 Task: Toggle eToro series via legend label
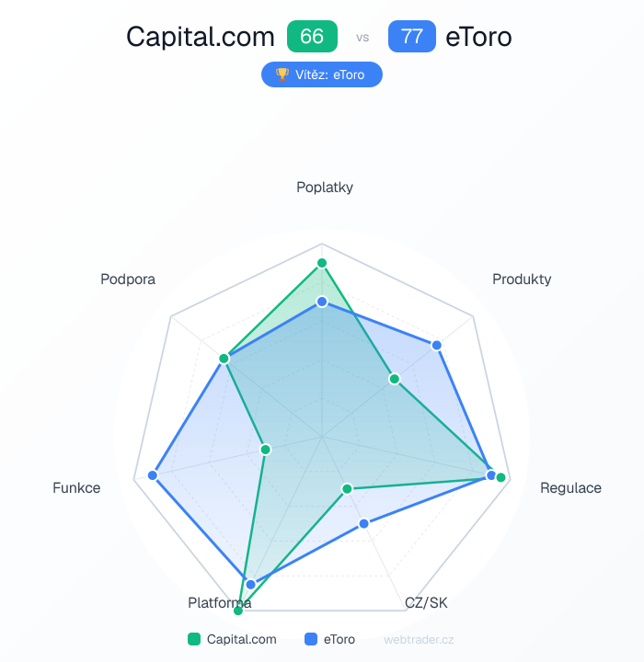pos(339,639)
